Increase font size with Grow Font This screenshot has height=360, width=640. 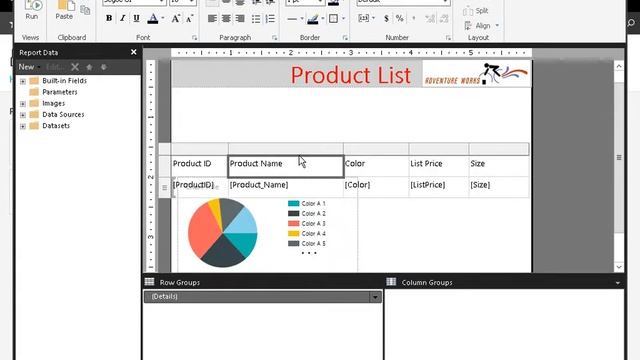pos(176,18)
